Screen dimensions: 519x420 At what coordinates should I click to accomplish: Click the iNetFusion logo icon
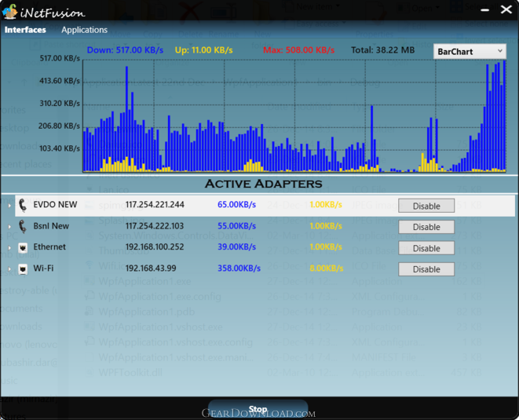point(9,11)
